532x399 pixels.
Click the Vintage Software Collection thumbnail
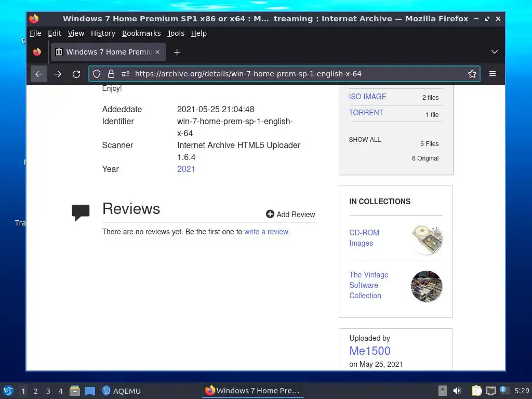click(x=427, y=286)
